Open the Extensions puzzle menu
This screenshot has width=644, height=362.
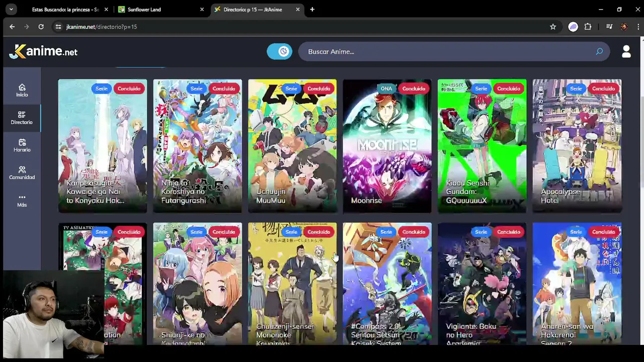(x=588, y=27)
